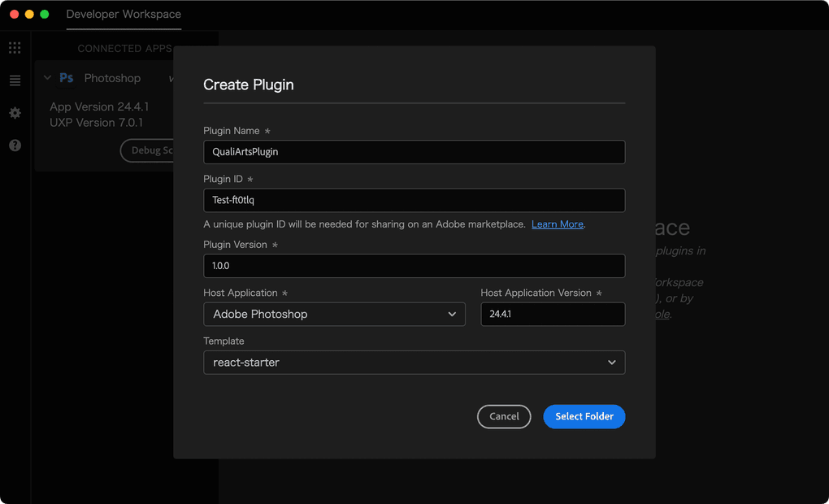Switch to the Developer Workspace tab

(x=124, y=15)
